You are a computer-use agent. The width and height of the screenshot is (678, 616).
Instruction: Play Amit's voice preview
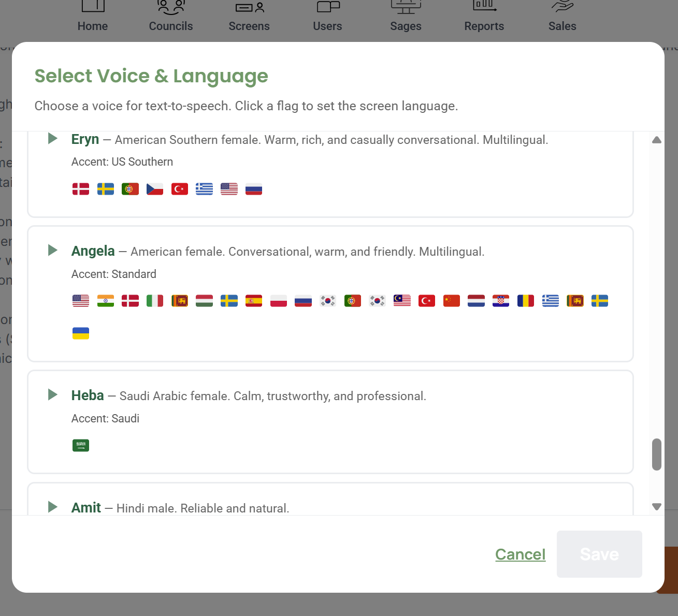[52, 507]
